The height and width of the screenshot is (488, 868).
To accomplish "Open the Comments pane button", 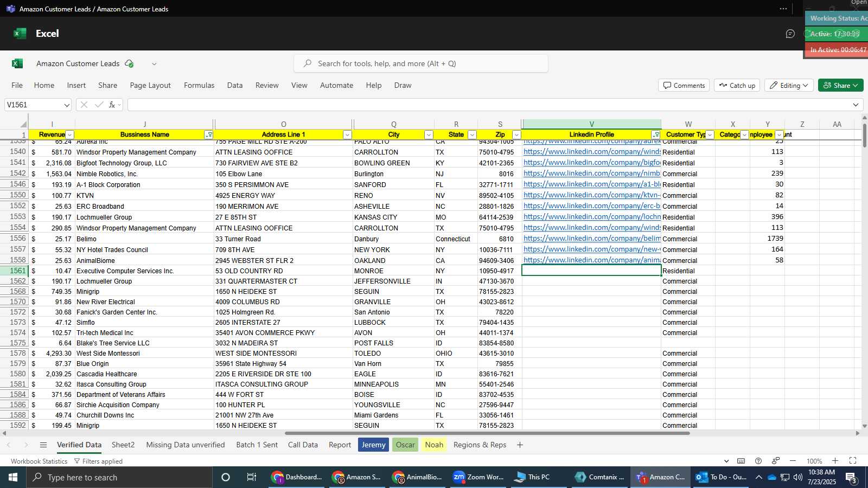I will [684, 86].
